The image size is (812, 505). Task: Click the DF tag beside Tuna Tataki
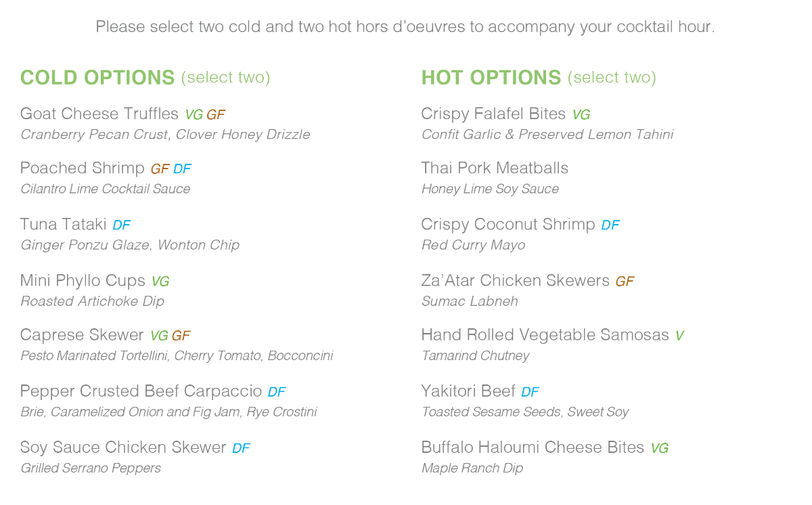(121, 225)
